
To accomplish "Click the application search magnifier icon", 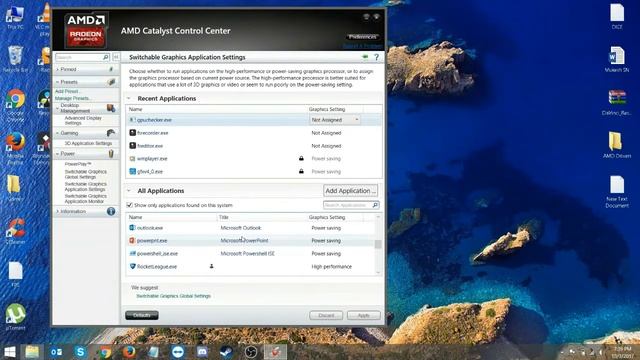I will tap(375, 205).
